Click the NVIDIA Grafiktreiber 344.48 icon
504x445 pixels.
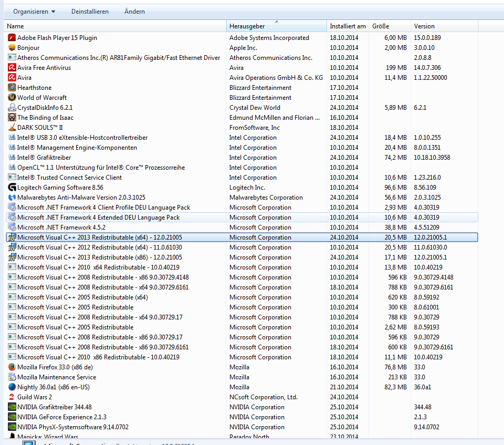(12, 407)
